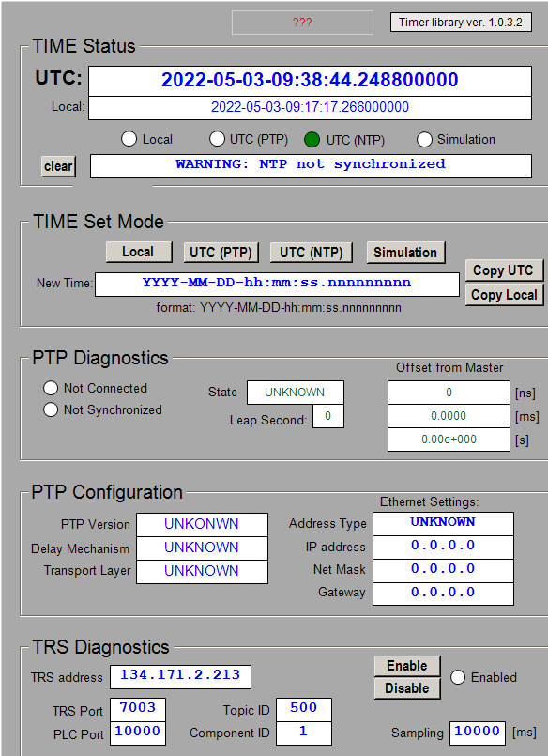Click the offset from master ns value
The width and height of the screenshot is (548, 756).
click(x=449, y=393)
